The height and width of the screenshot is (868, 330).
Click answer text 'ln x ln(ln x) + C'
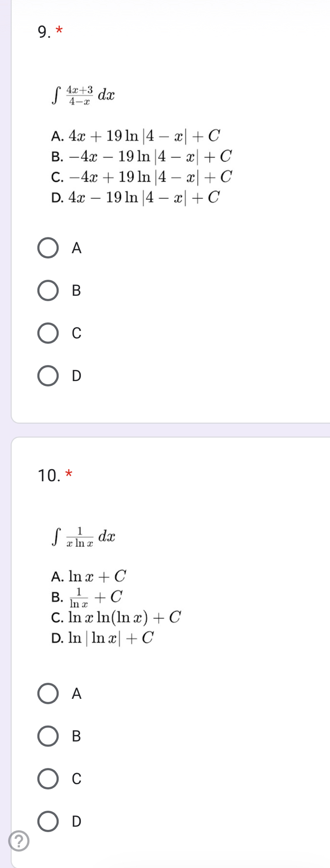tap(125, 617)
